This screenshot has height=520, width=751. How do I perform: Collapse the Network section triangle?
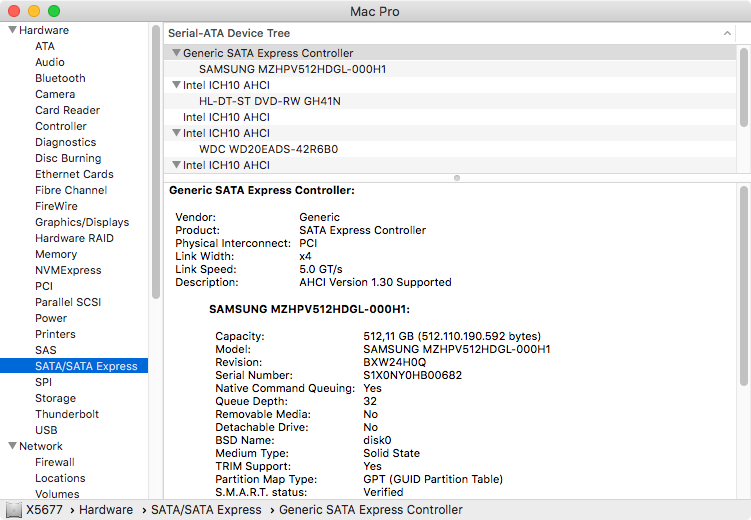13,446
